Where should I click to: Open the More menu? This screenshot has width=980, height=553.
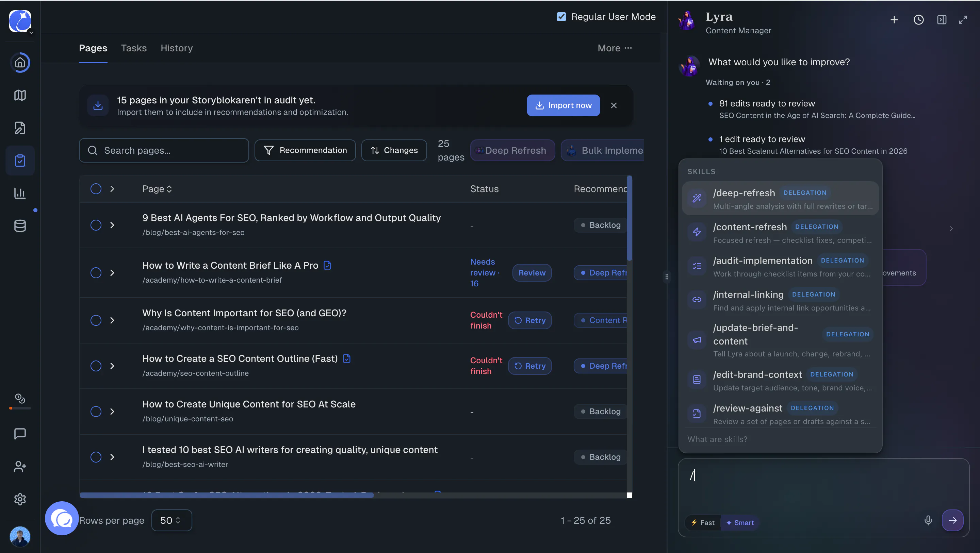point(615,48)
